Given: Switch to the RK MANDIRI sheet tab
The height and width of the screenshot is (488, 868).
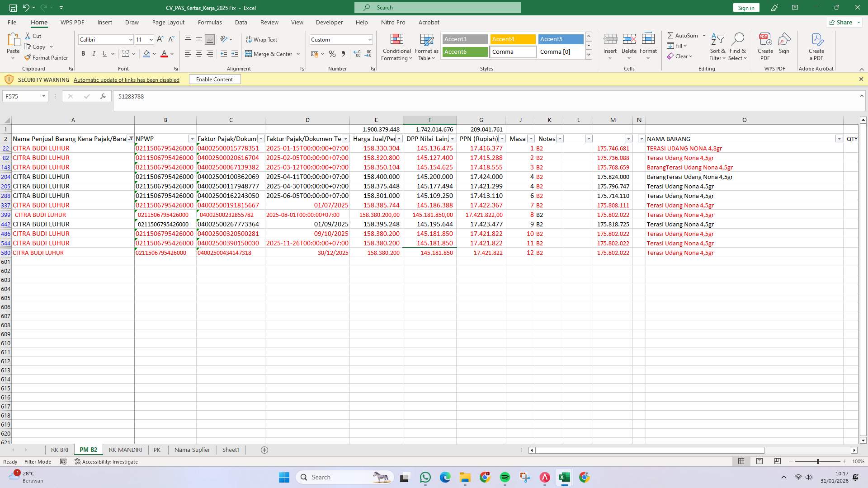Looking at the screenshot, I should [125, 450].
